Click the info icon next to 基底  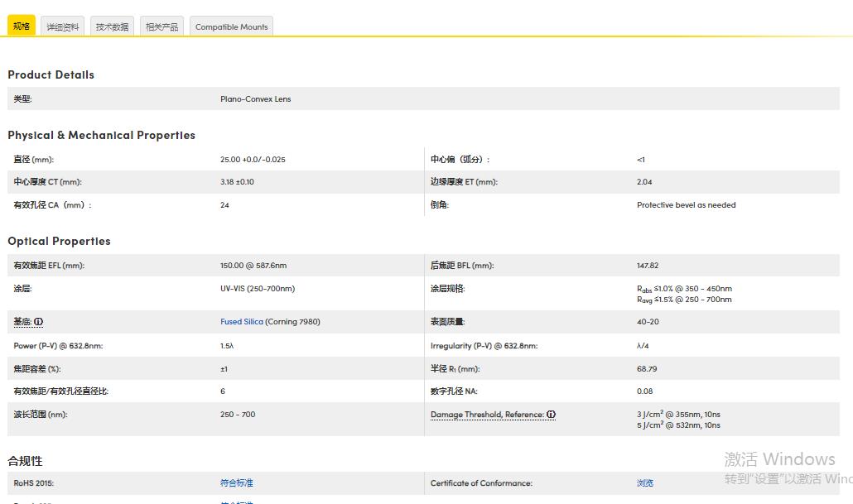click(x=39, y=322)
